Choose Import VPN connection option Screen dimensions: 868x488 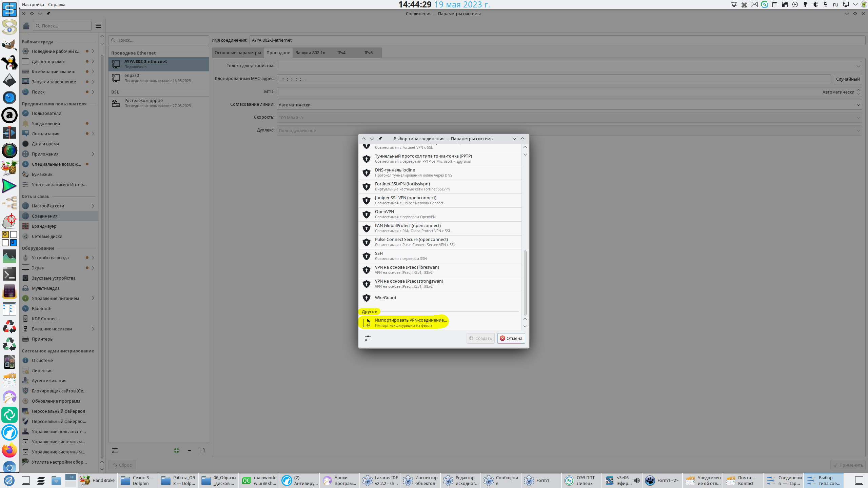pyautogui.click(x=411, y=322)
